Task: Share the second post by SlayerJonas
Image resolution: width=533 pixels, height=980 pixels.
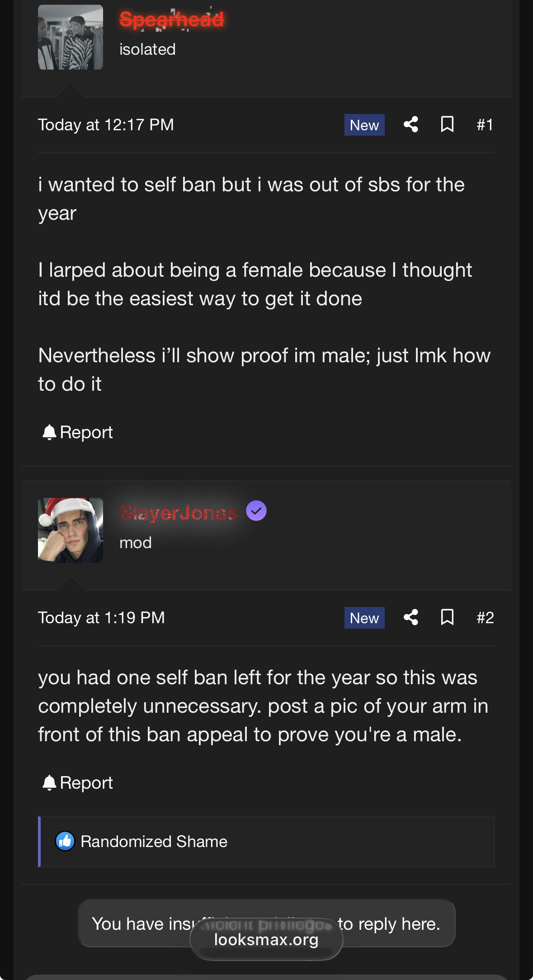Action: 410,617
